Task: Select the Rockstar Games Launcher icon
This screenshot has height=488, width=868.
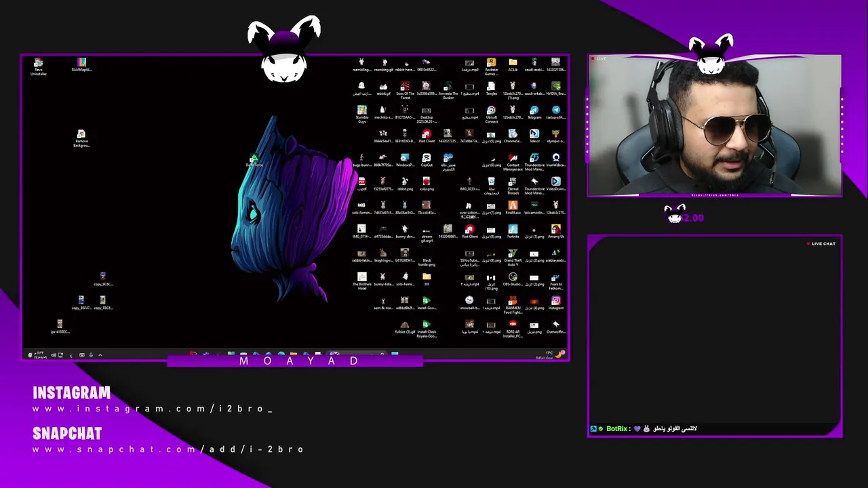Action: coord(491,66)
